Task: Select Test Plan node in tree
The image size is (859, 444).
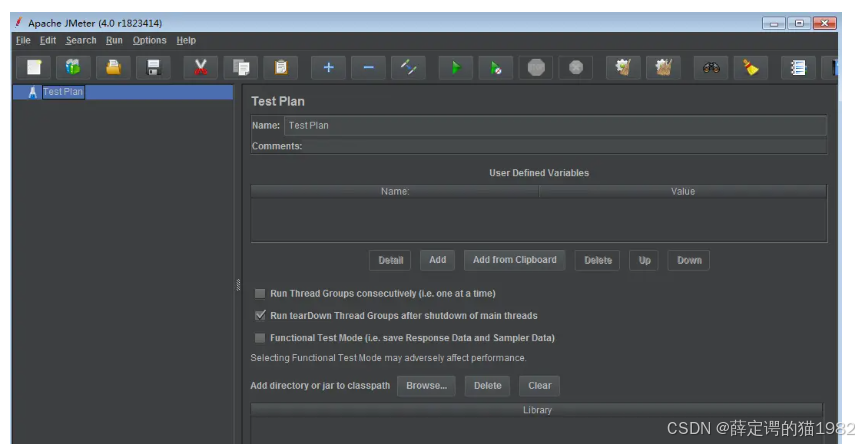Action: (x=63, y=92)
